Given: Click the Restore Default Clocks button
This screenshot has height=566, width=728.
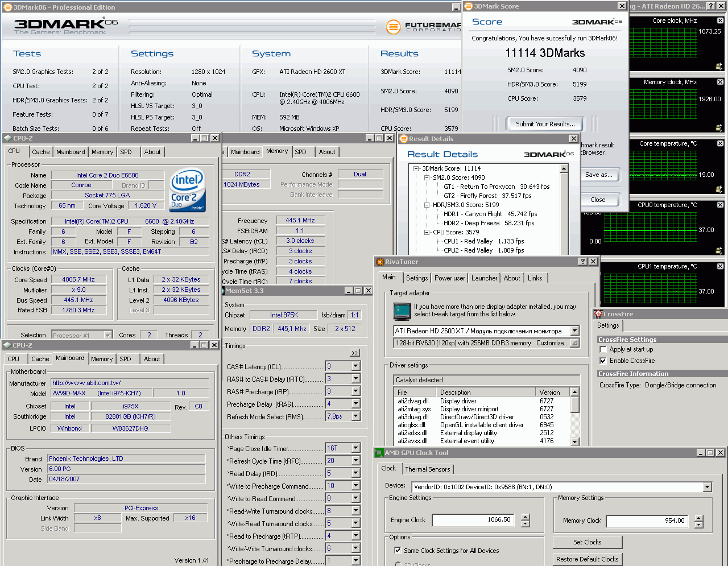Looking at the screenshot, I should pyautogui.click(x=588, y=559).
